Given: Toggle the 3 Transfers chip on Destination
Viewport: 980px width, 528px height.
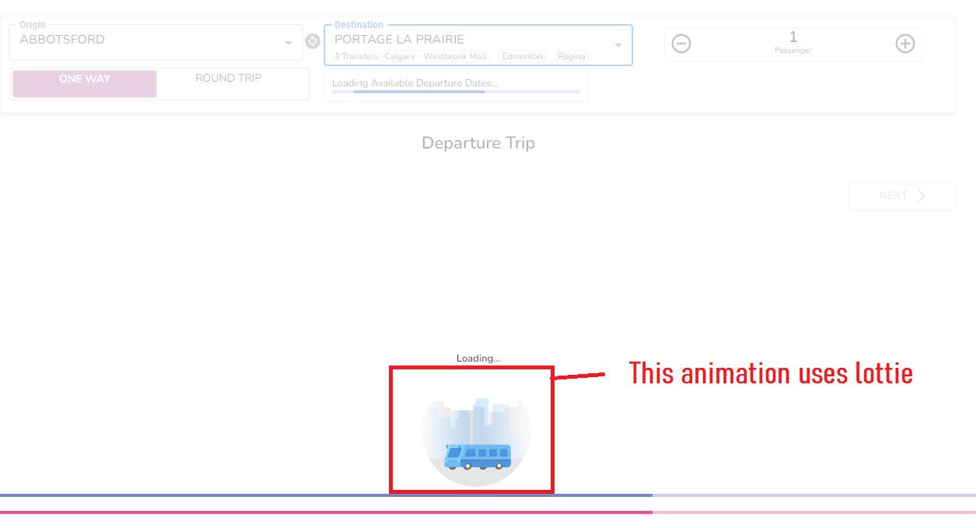Looking at the screenshot, I should pyautogui.click(x=355, y=56).
